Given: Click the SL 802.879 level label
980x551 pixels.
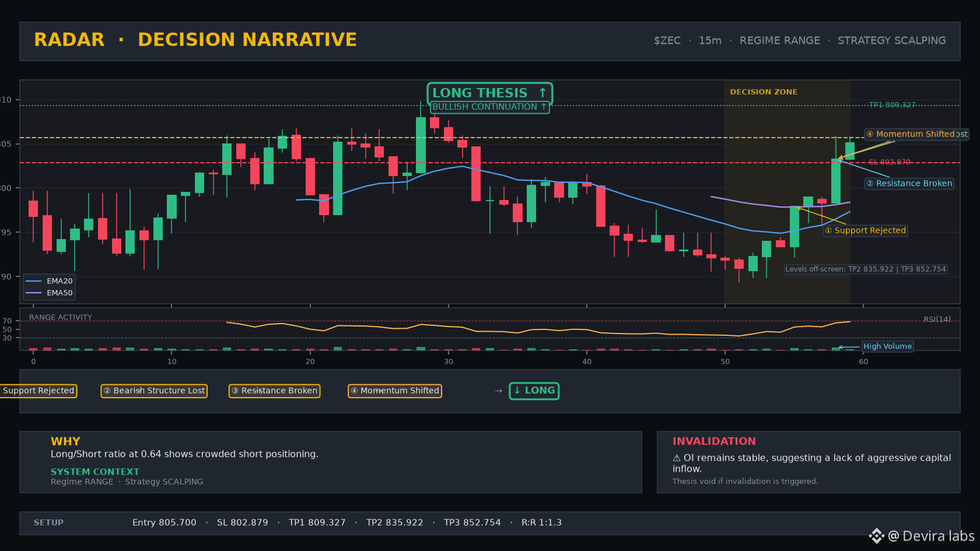Looking at the screenshot, I should click(x=889, y=162).
